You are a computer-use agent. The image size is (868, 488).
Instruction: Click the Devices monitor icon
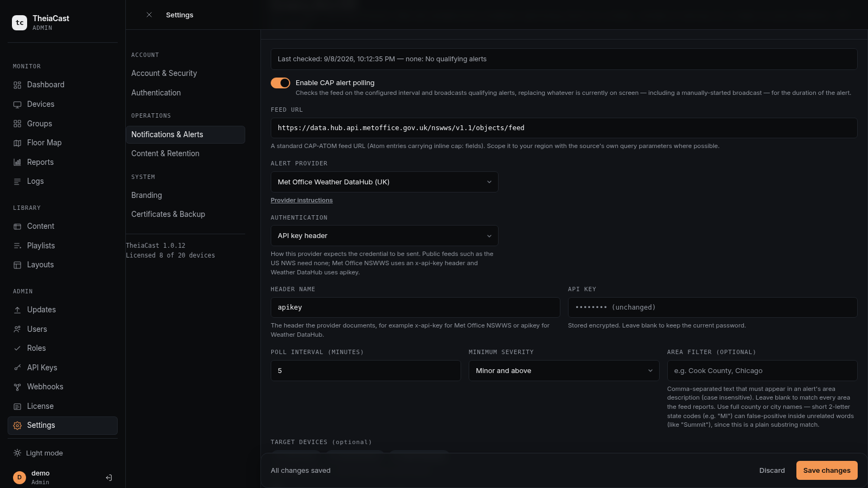17,105
